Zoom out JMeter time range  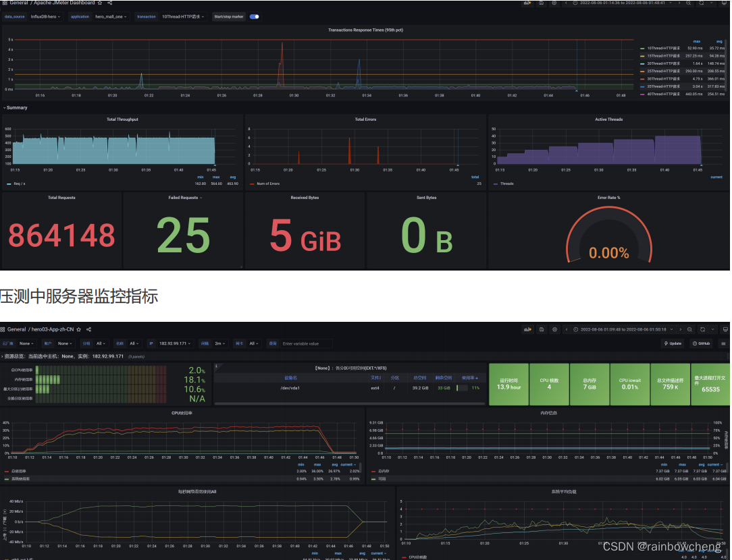(689, 3)
